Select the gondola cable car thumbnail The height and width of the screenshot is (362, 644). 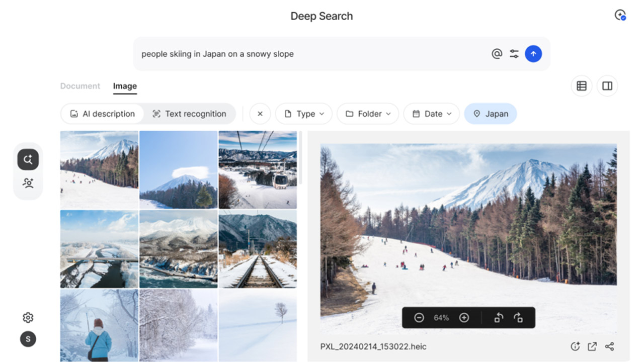point(258,169)
